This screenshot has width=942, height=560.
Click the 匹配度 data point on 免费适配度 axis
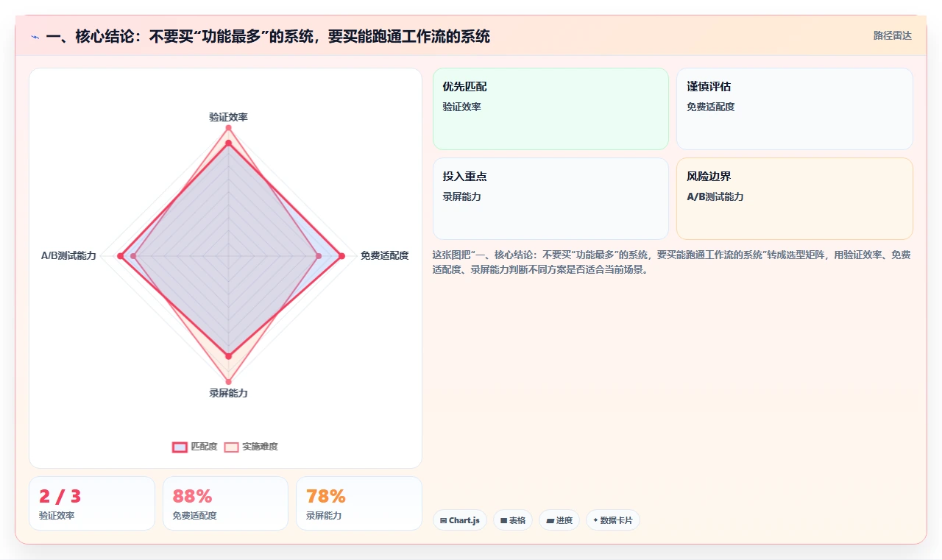point(341,256)
